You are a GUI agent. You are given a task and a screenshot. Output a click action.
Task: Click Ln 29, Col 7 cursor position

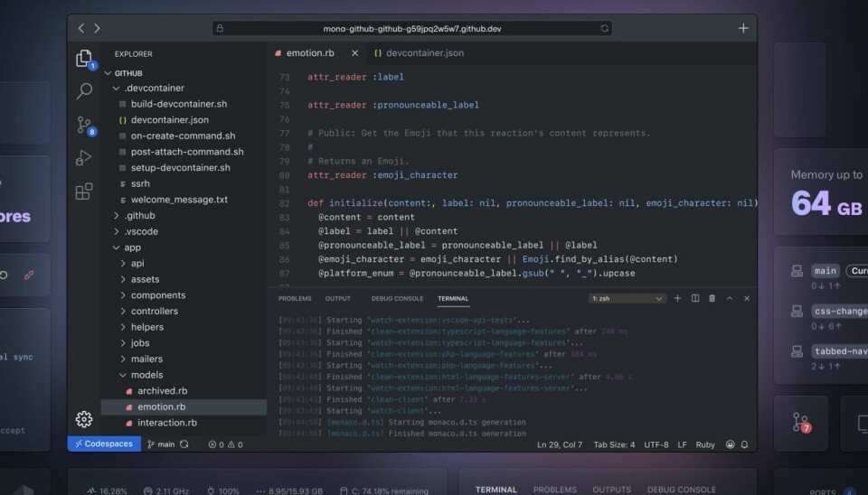pos(560,444)
